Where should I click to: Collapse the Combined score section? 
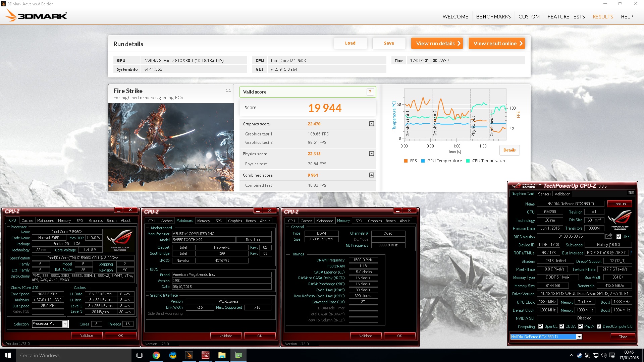[371, 175]
